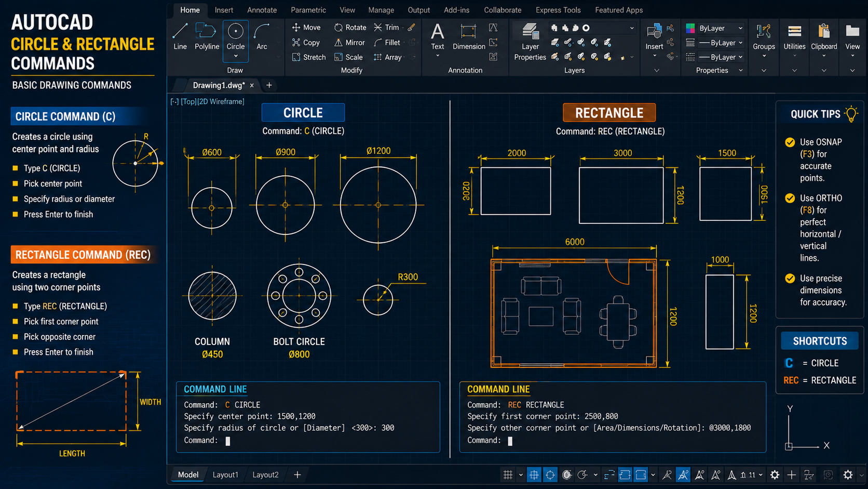Click the Text annotation tool
The width and height of the screenshot is (868, 489).
(x=438, y=36)
